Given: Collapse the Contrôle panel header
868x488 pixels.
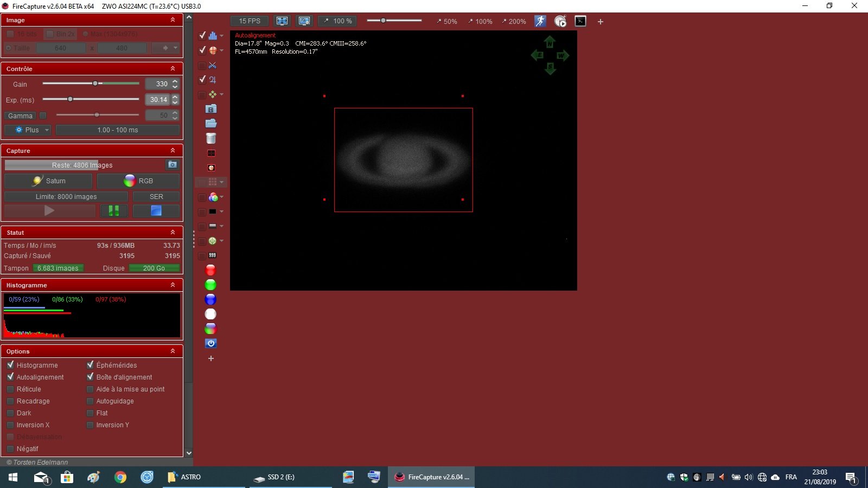Looking at the screenshot, I should 173,68.
